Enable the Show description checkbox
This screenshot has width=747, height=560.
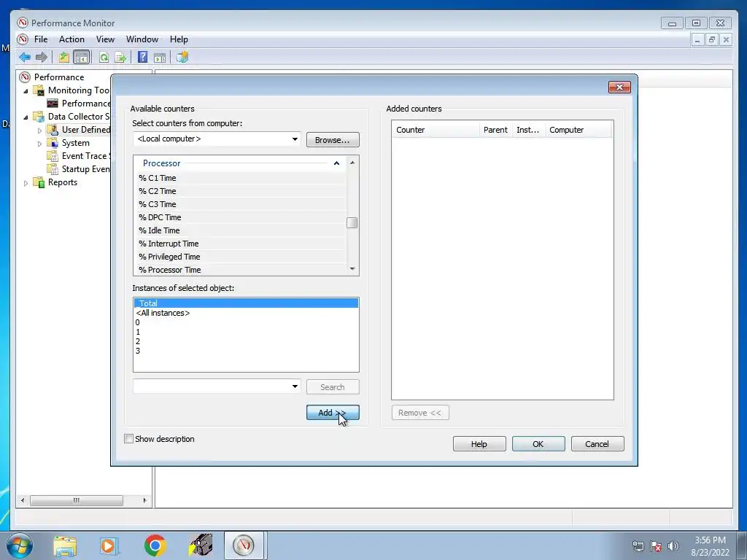coord(128,438)
